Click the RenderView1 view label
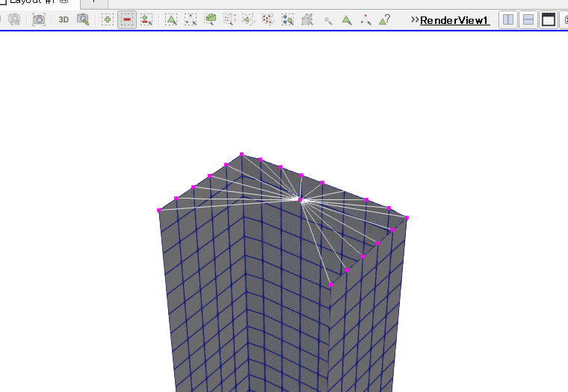 [x=454, y=20]
